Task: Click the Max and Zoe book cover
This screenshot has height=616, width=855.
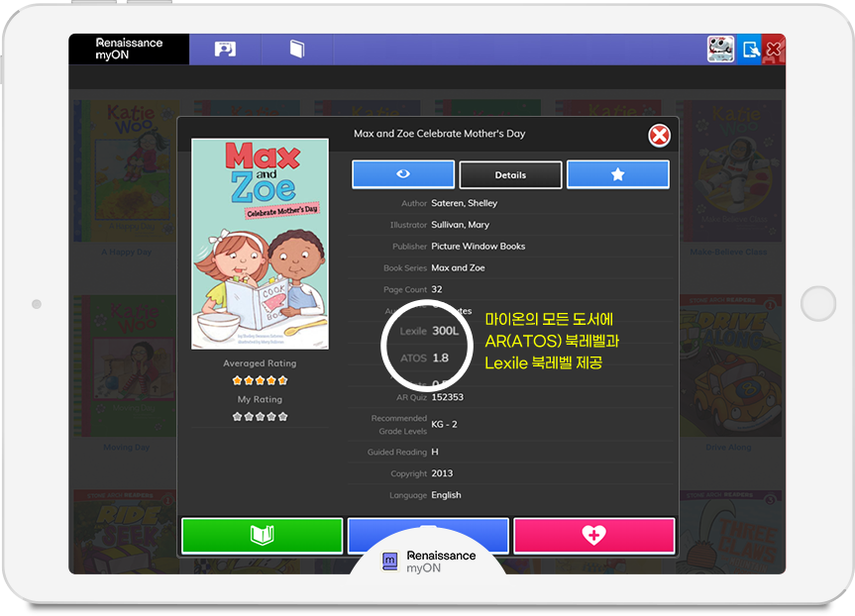Action: (261, 244)
